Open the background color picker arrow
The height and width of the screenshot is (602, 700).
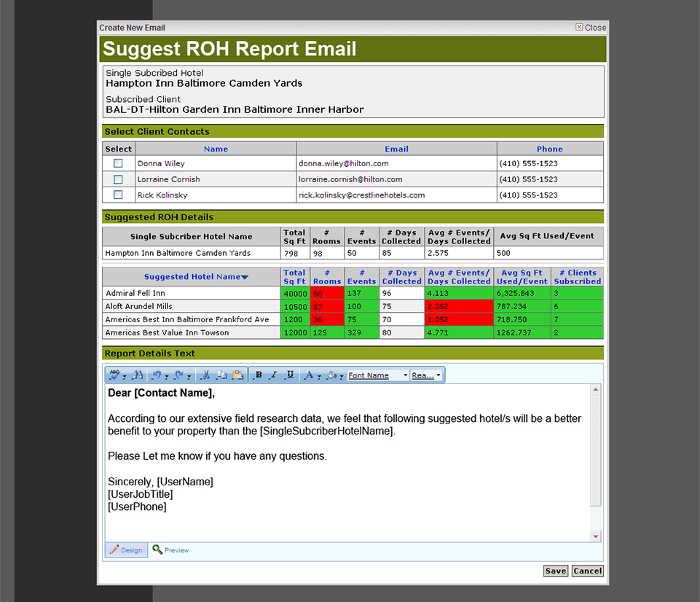(x=341, y=377)
